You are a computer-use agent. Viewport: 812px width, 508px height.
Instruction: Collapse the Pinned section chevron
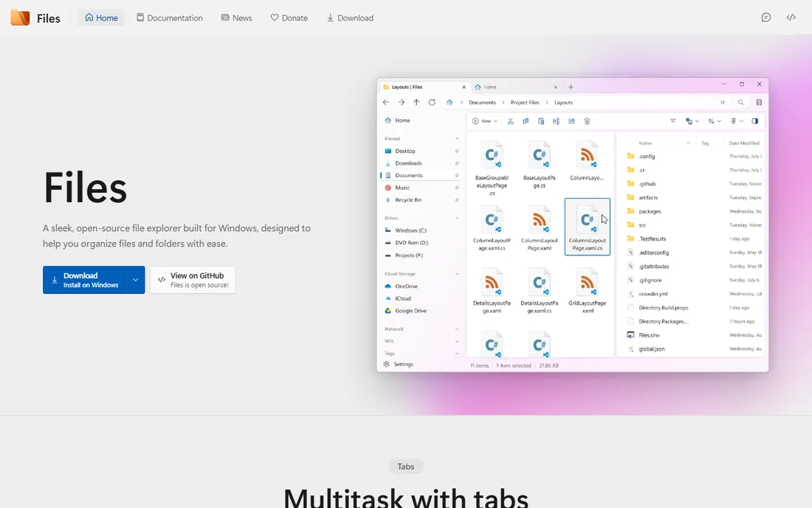pyautogui.click(x=457, y=139)
